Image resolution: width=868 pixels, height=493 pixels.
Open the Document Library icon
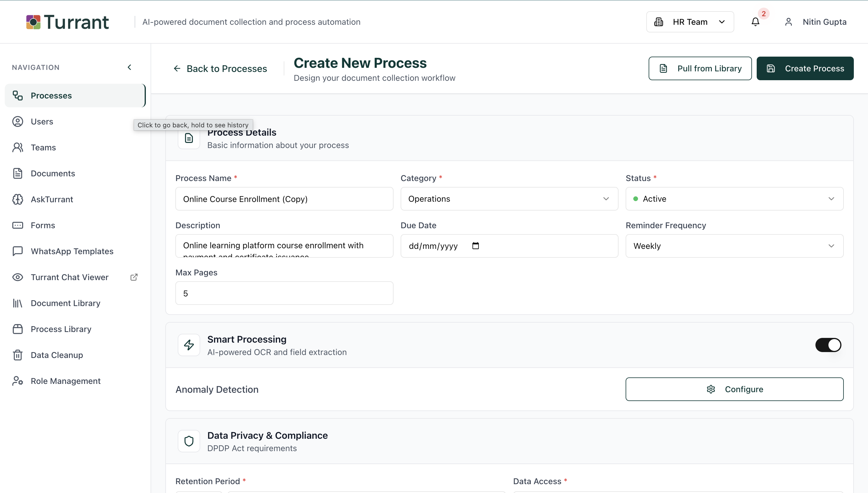18,303
